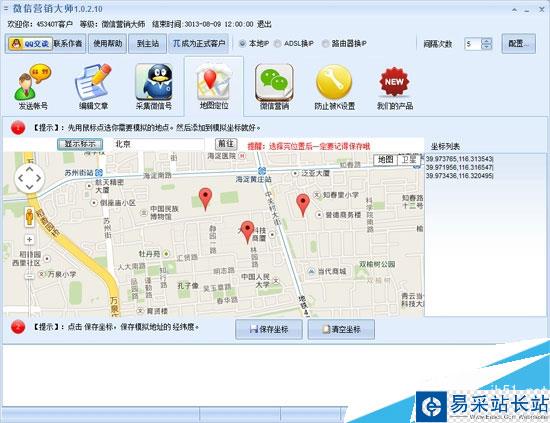
Task: Click the 成为正式客户 button
Action: (199, 44)
